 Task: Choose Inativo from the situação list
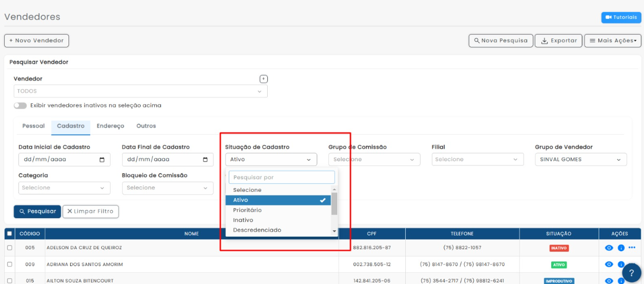(x=243, y=220)
